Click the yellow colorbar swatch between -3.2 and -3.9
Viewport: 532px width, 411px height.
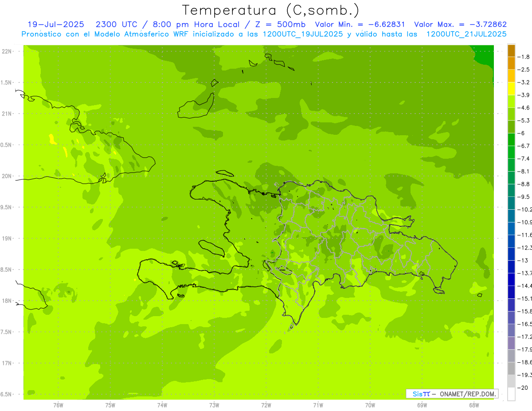(511, 88)
